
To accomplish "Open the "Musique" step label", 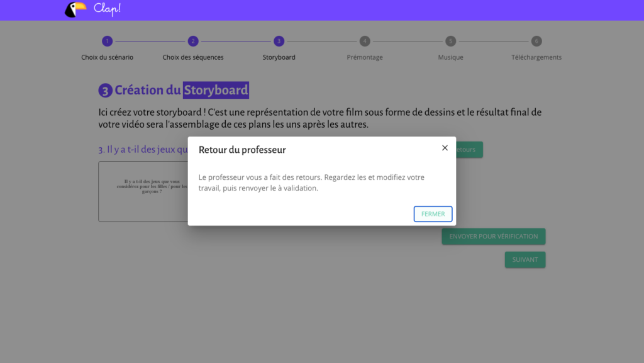I will (450, 57).
